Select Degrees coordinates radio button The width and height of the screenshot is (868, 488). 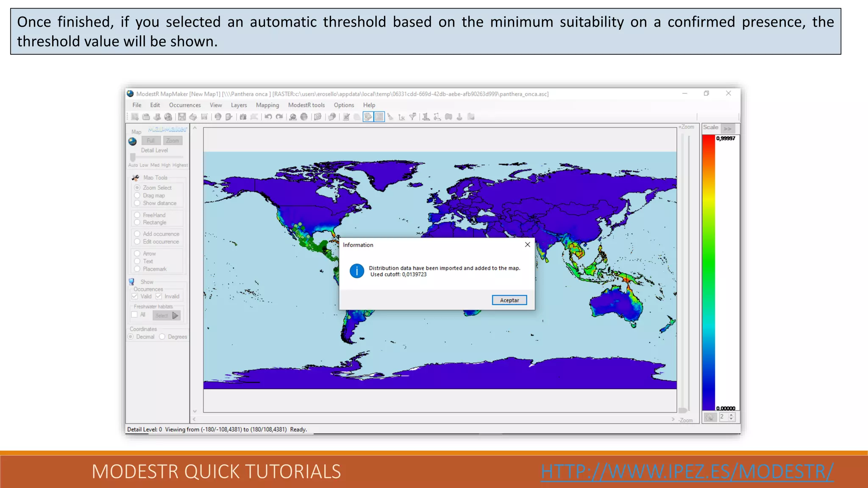pyautogui.click(x=162, y=337)
